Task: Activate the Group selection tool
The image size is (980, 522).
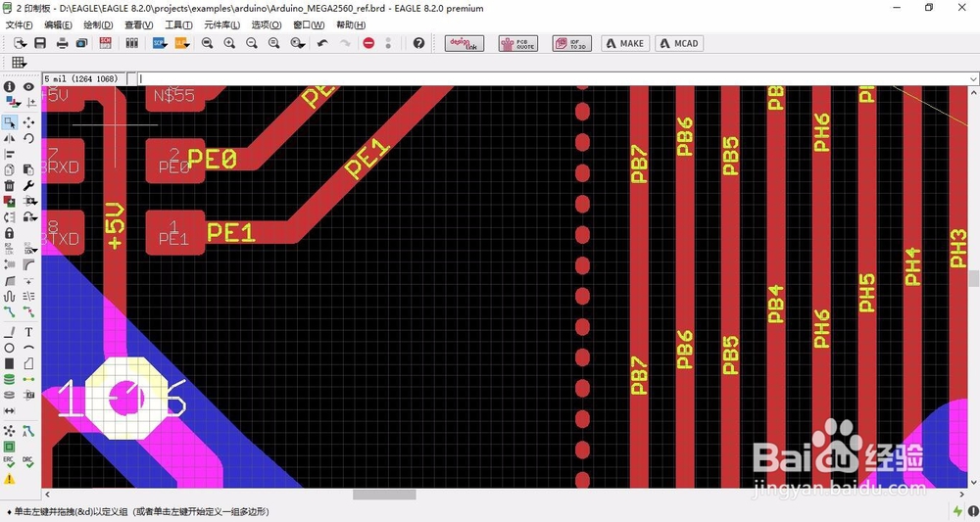Action: coord(10,122)
